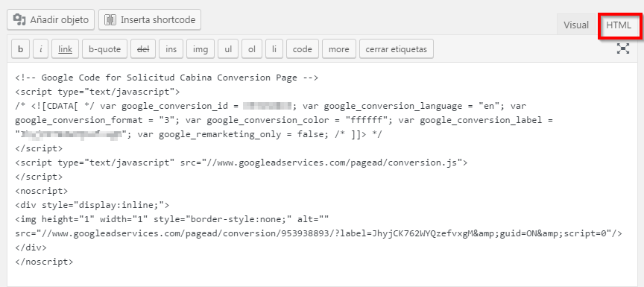Insert image tag with img button
644x287 pixels.
[x=201, y=49]
